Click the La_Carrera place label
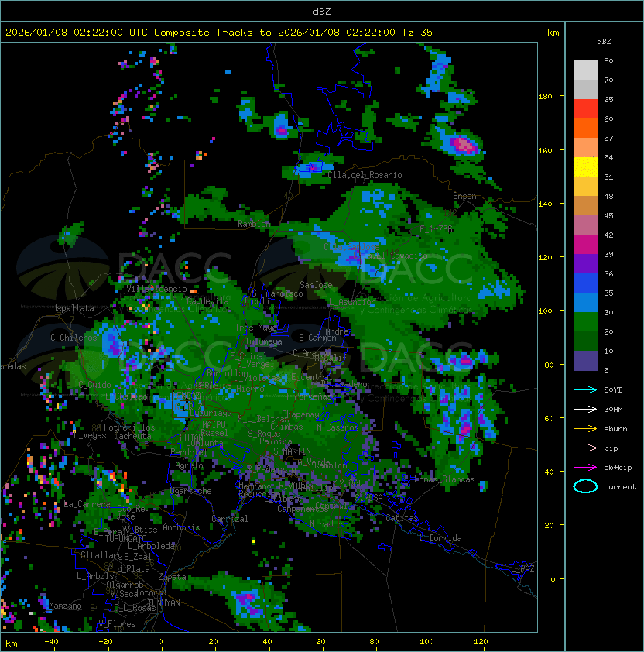 (87, 504)
